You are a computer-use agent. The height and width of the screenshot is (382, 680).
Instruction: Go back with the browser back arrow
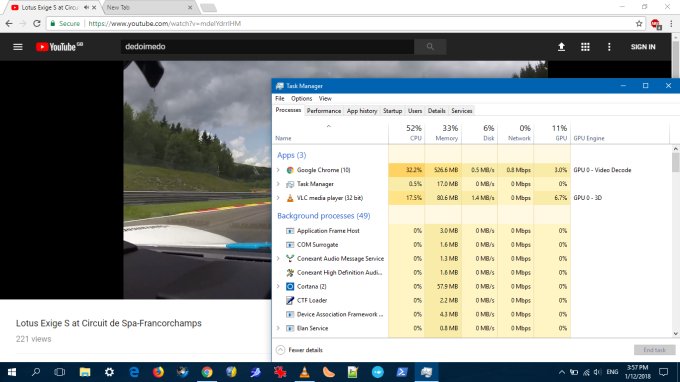tap(9, 23)
